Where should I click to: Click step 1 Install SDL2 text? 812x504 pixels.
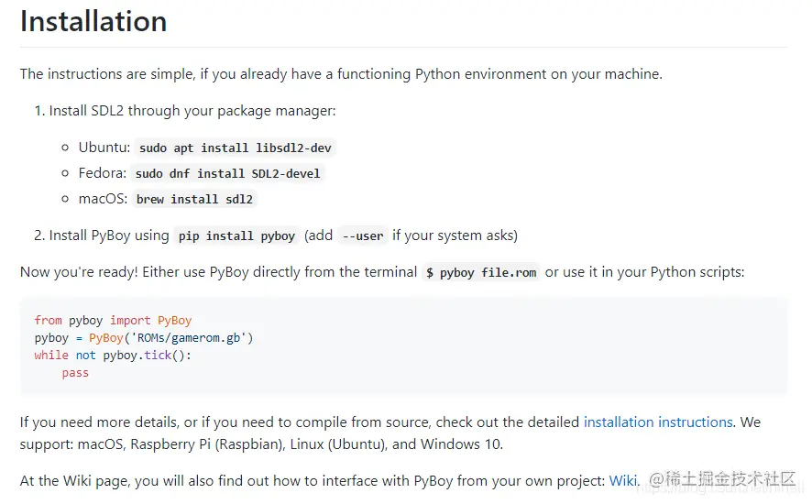pyautogui.click(x=192, y=111)
